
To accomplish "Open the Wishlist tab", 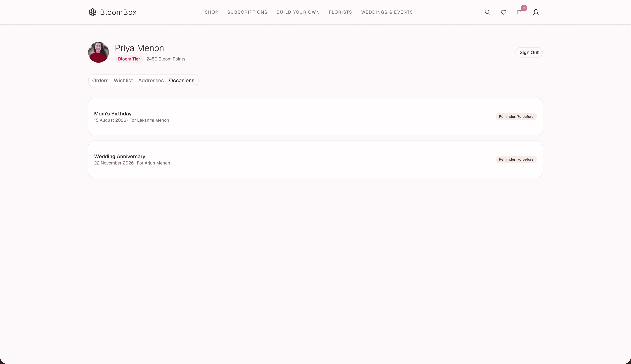I will point(123,80).
